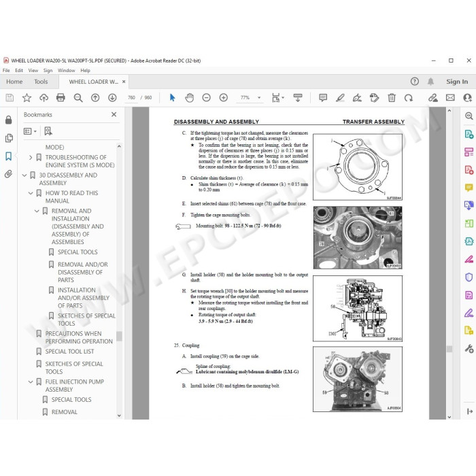The height and width of the screenshot is (476, 476).
Task: Open the notifications bell
Action: (x=430, y=82)
